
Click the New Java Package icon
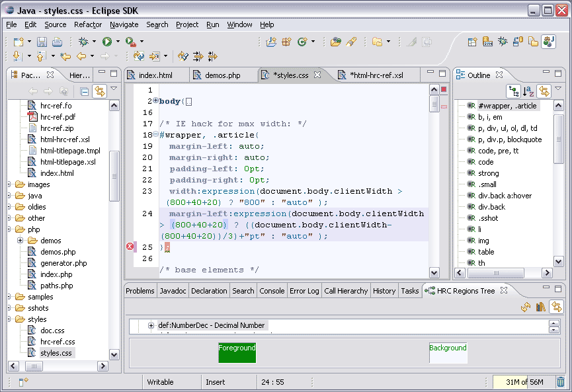287,42
